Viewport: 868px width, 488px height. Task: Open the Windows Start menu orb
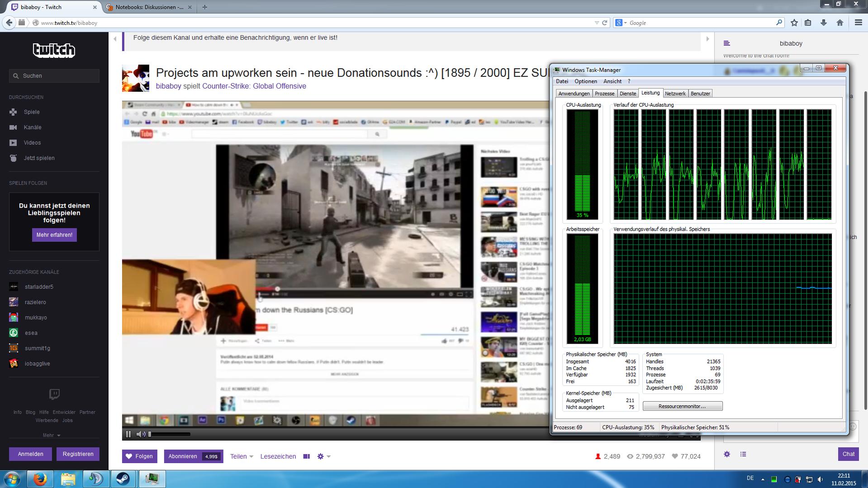pos(12,479)
